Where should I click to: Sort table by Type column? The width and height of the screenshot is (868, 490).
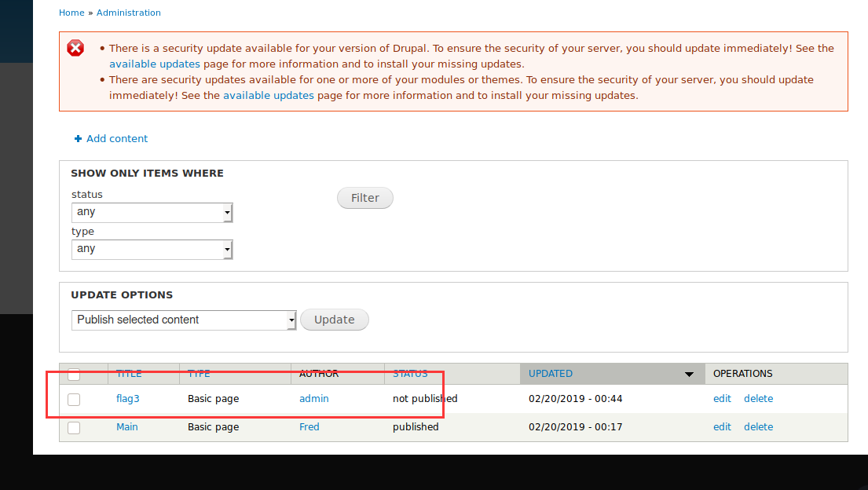tap(199, 374)
